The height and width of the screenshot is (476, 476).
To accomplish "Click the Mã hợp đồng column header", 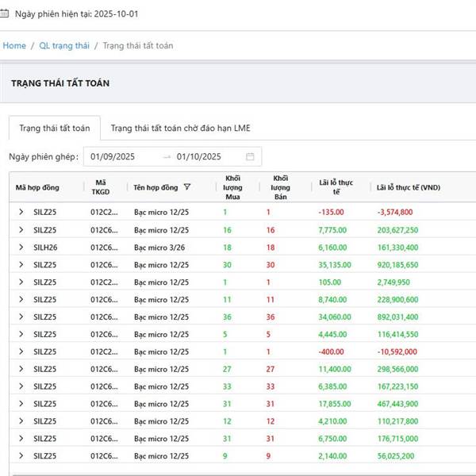I will click(37, 188).
